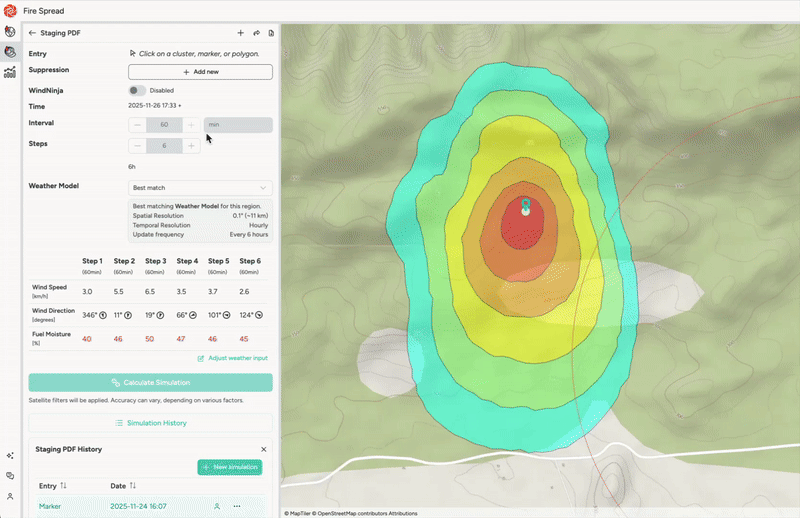Click the back arrow beside Staging PDF
The height and width of the screenshot is (518, 800).
tap(32, 33)
